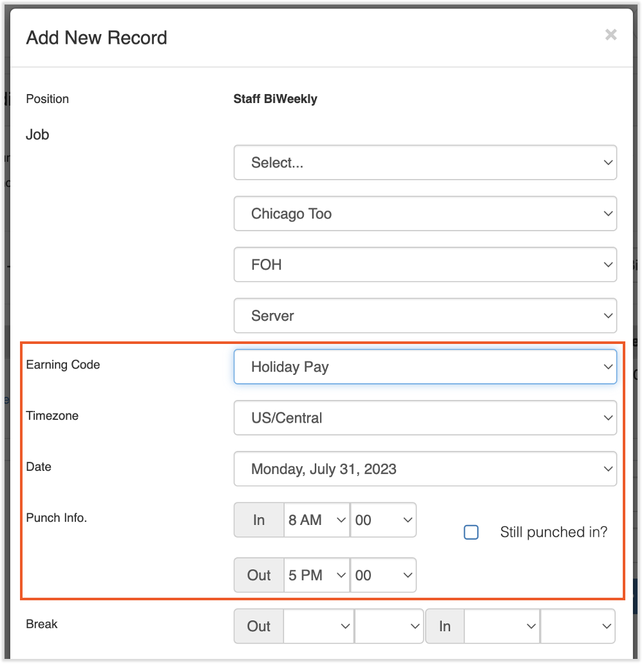This screenshot has height=666, width=644.
Task: Open the Server job dropdown
Action: click(x=425, y=316)
